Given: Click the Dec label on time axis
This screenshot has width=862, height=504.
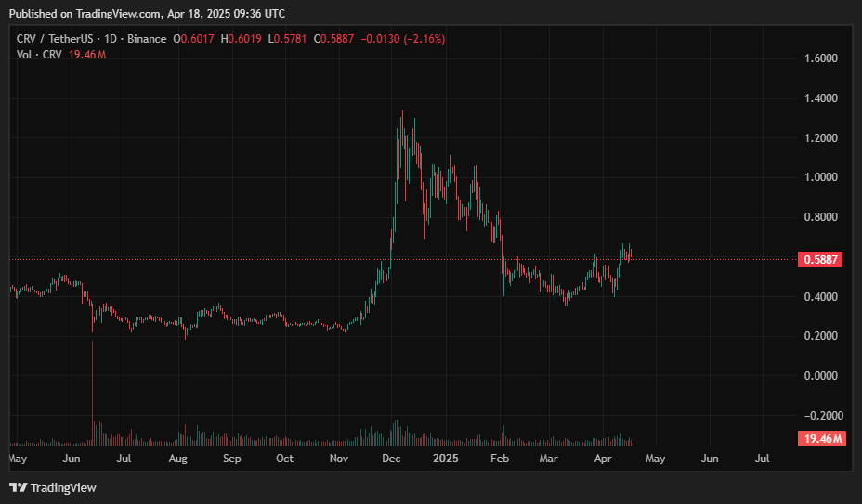Looking at the screenshot, I should [391, 459].
